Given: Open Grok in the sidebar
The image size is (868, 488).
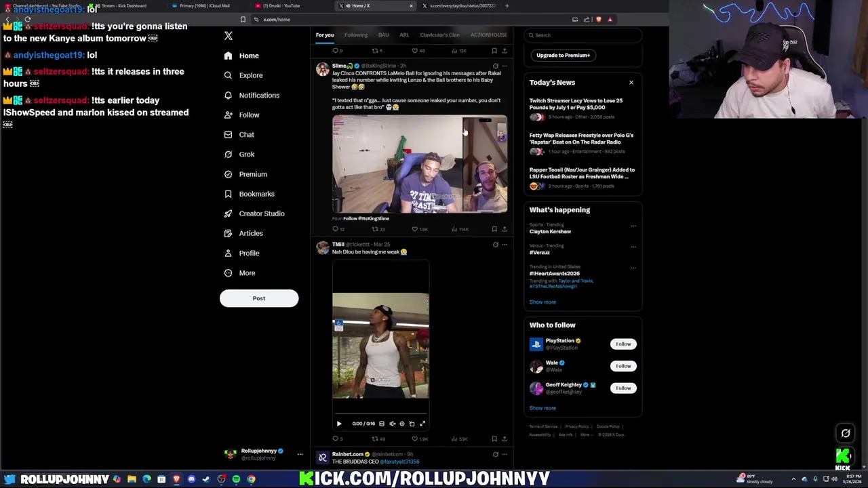Looking at the screenshot, I should 239,155.
